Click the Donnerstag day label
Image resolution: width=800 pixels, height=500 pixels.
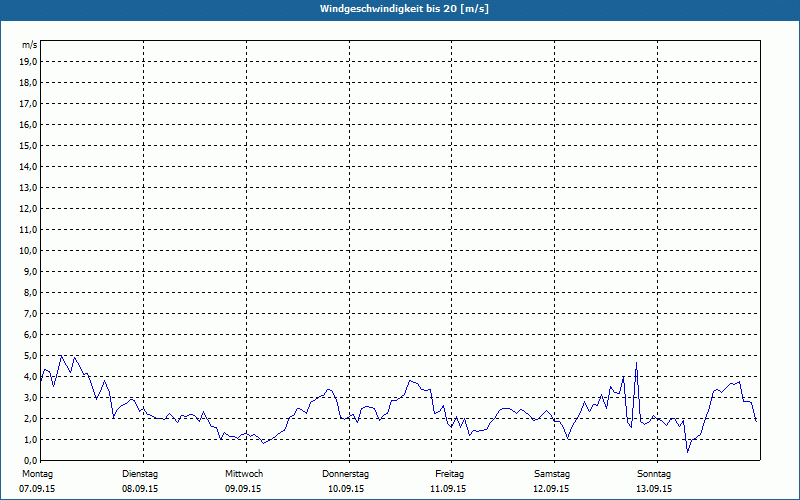345,474
